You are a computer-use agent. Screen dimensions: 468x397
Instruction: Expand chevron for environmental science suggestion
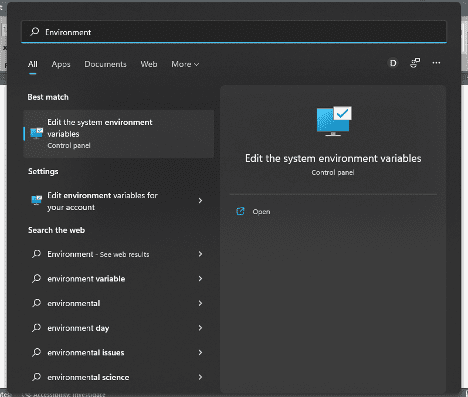point(200,377)
